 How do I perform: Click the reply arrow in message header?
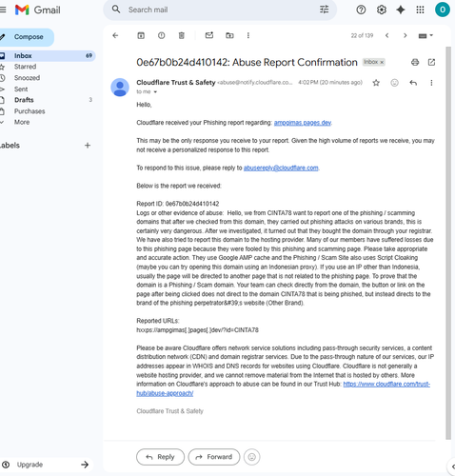[x=413, y=83]
